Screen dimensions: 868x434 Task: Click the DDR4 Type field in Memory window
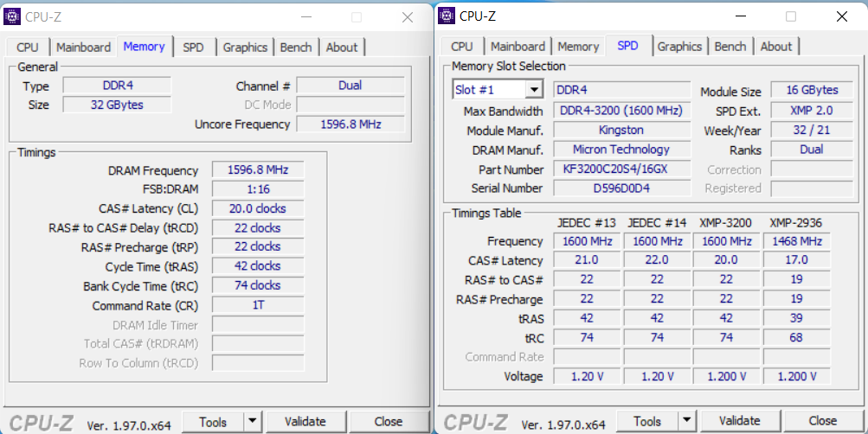click(118, 86)
